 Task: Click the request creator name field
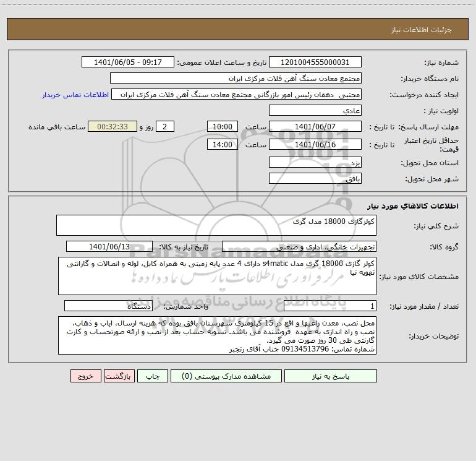(x=237, y=95)
